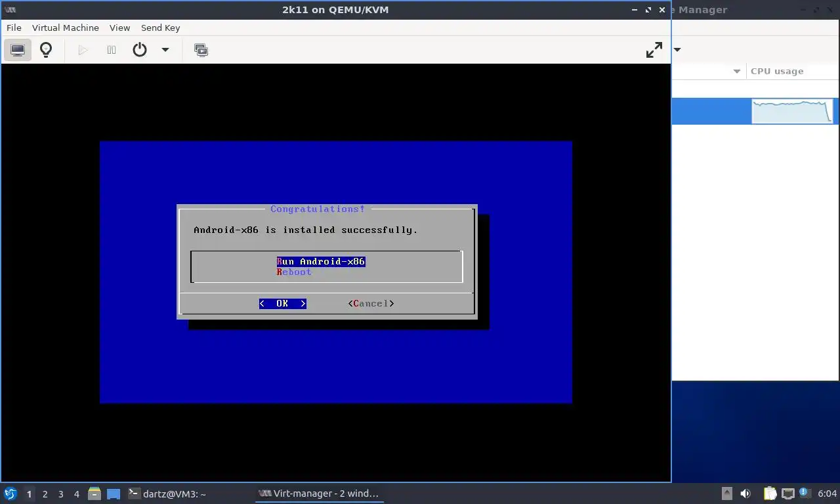840x504 pixels.
Task: Open the toolbar dropdown arrow in Manager window
Action: click(677, 50)
